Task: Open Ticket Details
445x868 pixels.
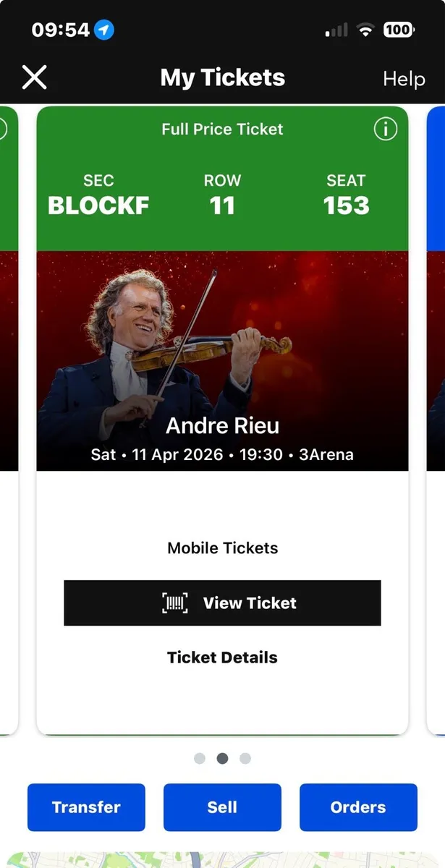Action: tap(222, 657)
